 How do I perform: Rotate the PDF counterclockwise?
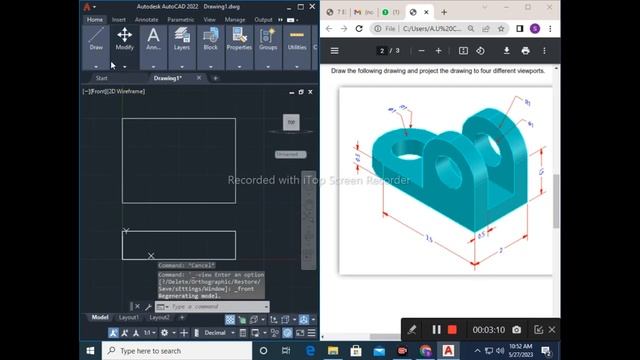pos(480,51)
